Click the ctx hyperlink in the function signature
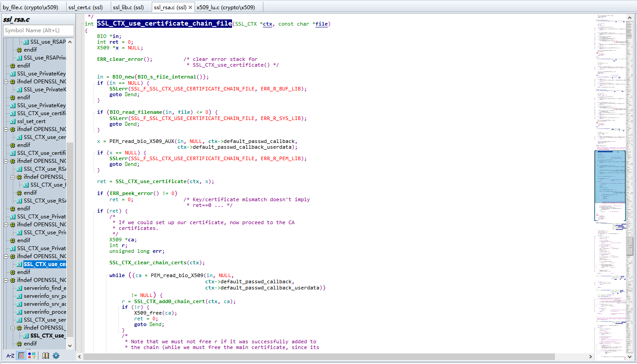 tap(267, 24)
